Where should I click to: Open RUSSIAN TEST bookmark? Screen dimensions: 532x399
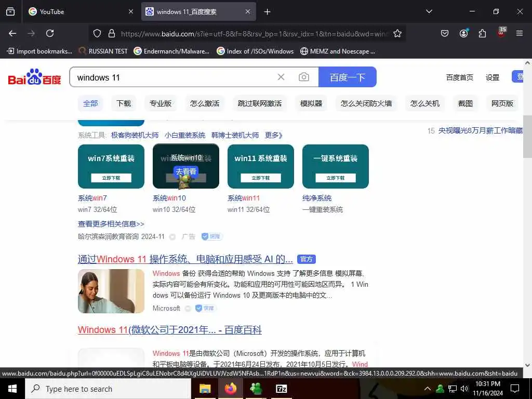pyautogui.click(x=103, y=51)
